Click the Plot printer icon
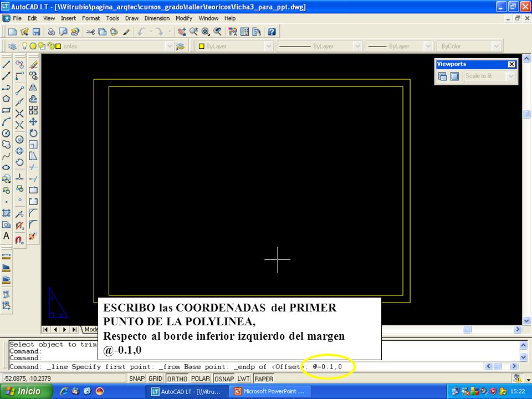Viewport: 532px width, 399px height. [51, 32]
